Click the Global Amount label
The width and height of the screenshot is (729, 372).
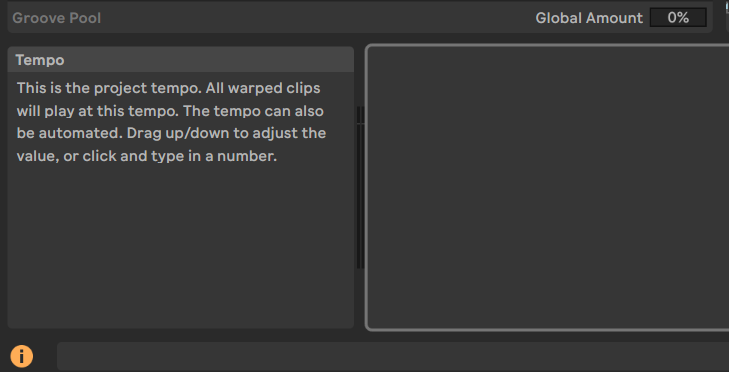point(589,18)
